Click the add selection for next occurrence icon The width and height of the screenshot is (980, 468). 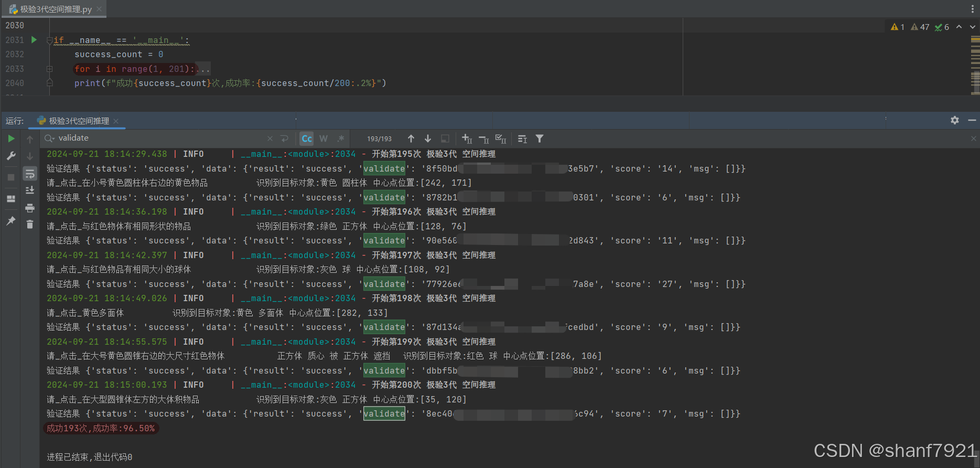coord(467,139)
